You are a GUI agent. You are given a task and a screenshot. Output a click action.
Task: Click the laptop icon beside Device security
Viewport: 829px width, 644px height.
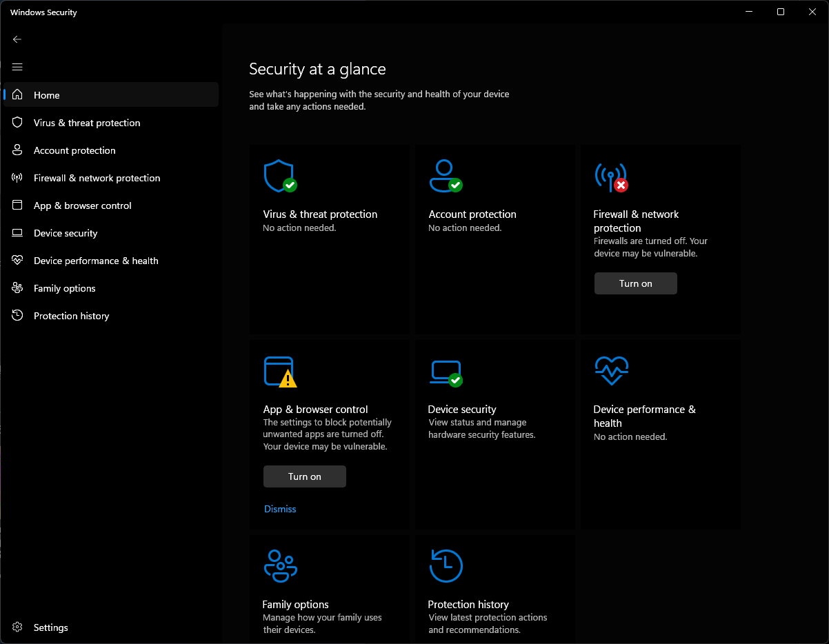[17, 233]
